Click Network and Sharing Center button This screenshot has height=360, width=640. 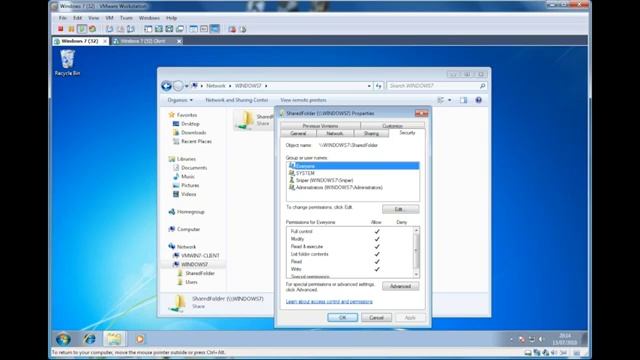click(x=237, y=100)
